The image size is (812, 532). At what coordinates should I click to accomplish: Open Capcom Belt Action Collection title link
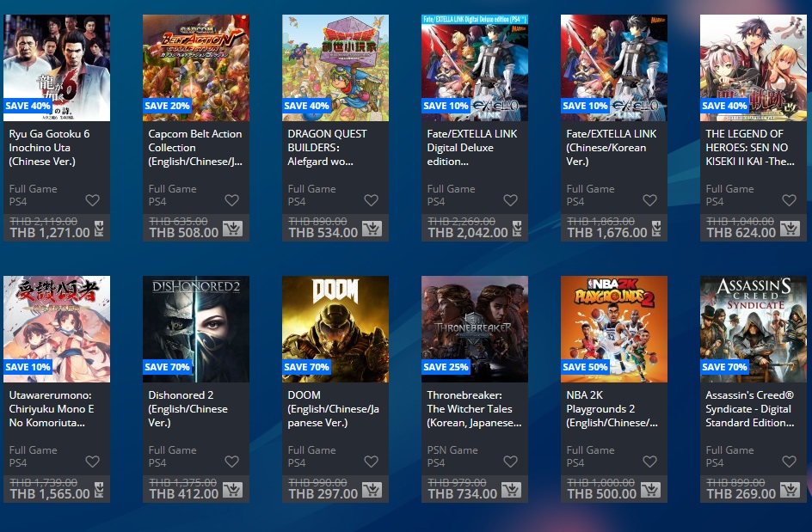click(195, 148)
